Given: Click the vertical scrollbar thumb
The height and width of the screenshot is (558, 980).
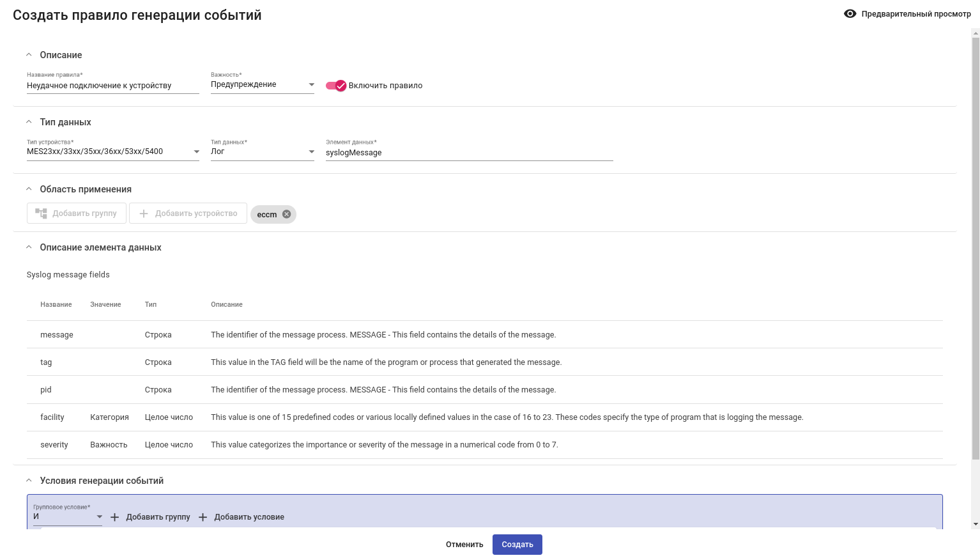Looking at the screenshot, I should click(976, 248).
